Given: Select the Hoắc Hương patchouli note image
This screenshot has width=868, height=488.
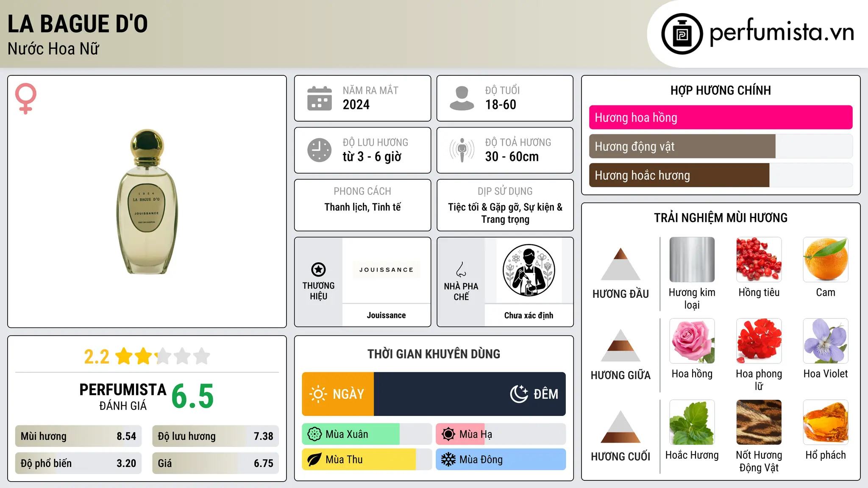Looking at the screenshot, I should point(692,422).
